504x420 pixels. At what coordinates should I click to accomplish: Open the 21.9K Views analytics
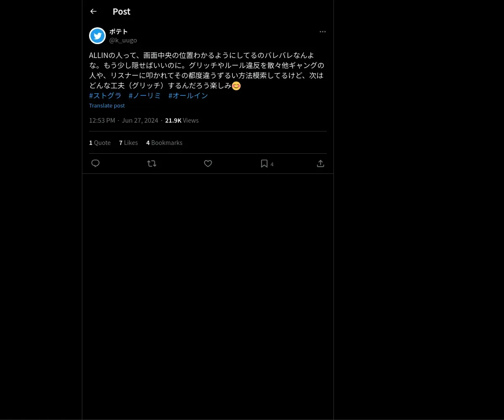click(182, 120)
